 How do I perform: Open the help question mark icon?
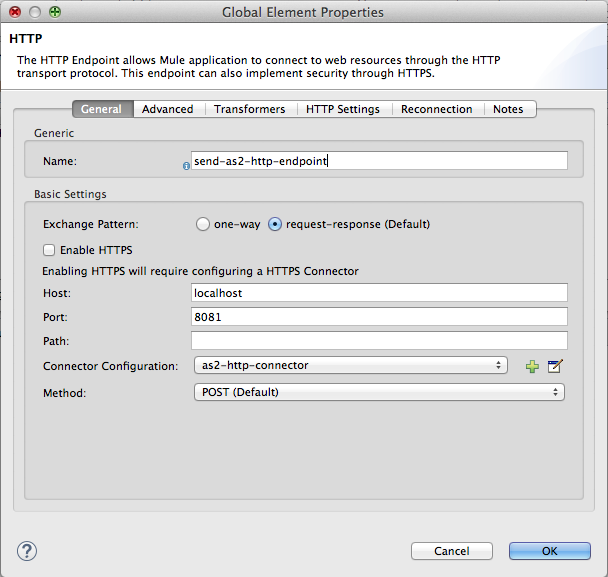tap(27, 551)
